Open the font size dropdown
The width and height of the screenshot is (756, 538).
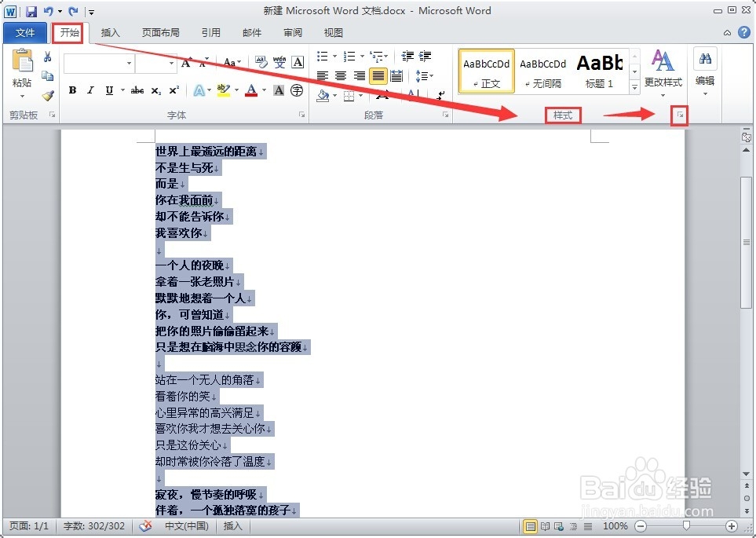[x=171, y=63]
